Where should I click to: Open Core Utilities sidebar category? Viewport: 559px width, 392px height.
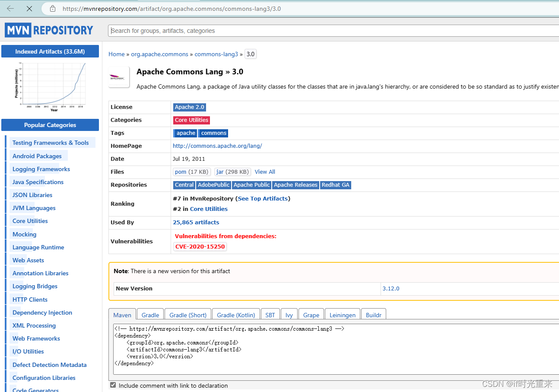30,221
